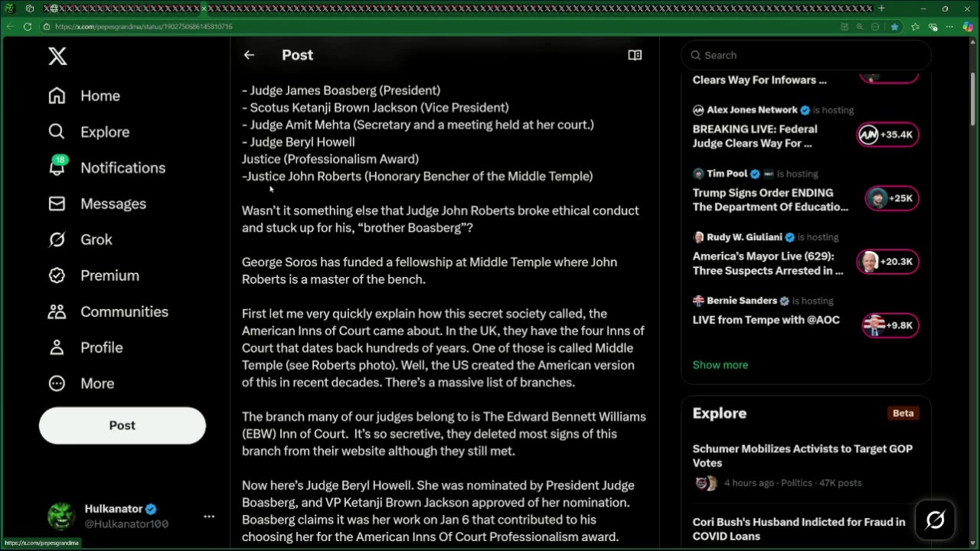Open the Premium page
This screenshot has width=980, height=551.
click(93, 275)
